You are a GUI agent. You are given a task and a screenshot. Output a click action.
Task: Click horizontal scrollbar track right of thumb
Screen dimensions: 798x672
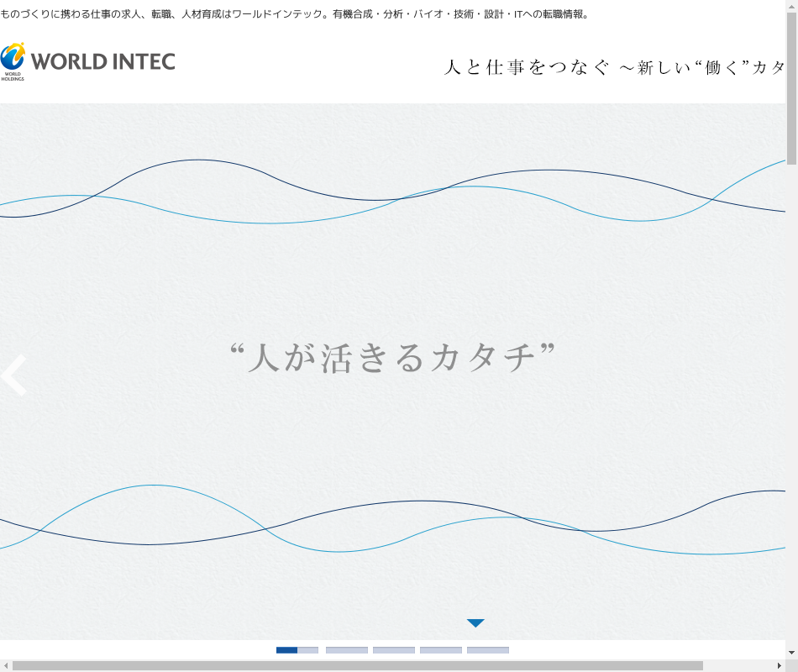(x=738, y=665)
